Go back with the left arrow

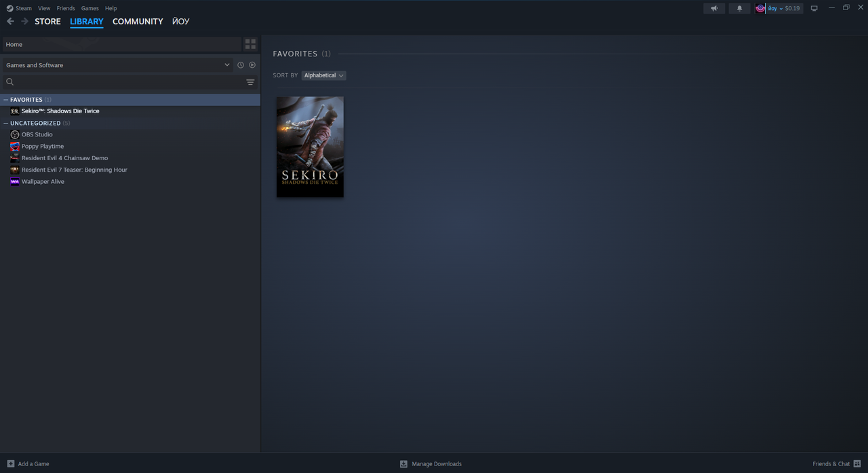coord(10,21)
